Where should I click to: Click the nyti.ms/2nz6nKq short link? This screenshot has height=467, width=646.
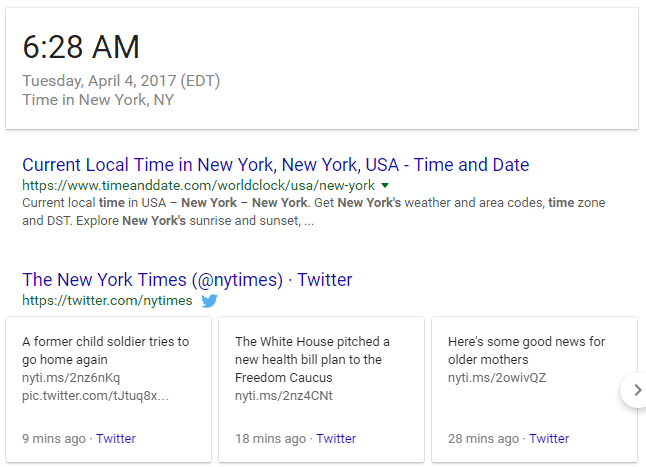pyautogui.click(x=71, y=378)
